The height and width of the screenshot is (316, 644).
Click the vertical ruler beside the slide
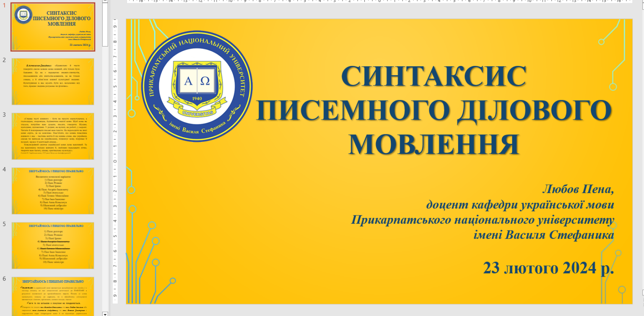[x=115, y=161]
